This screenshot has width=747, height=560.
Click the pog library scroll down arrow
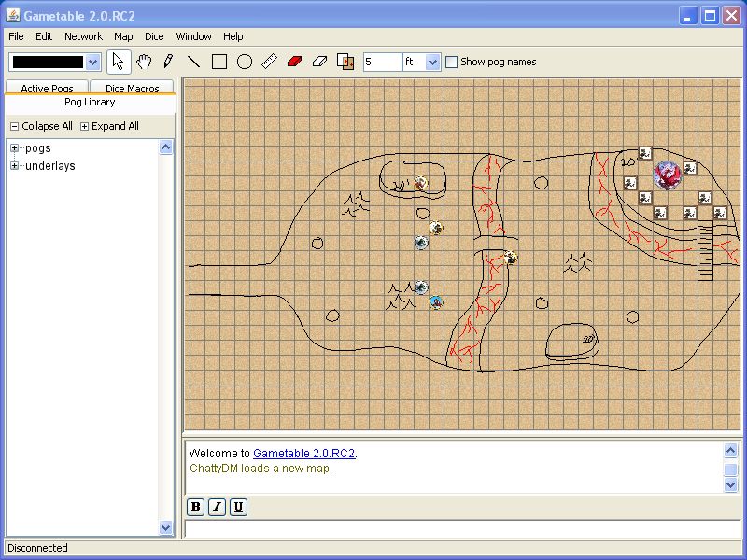[166, 527]
